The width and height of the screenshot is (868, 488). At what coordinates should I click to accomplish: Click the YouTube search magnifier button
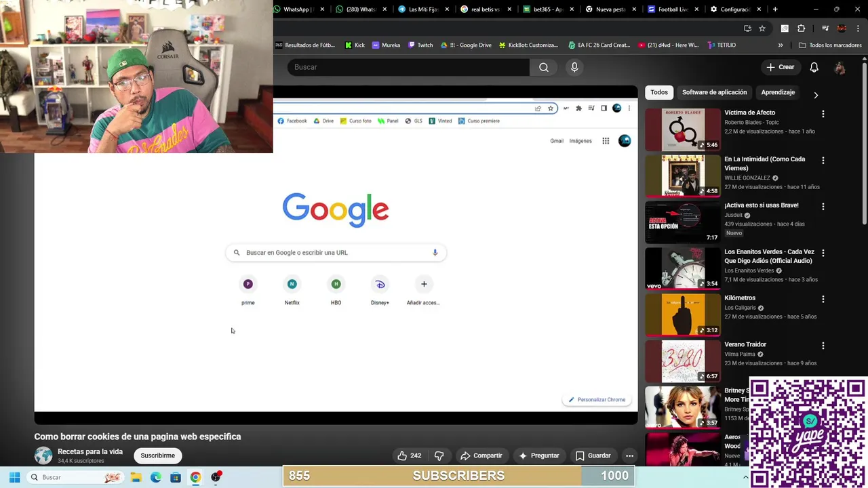[544, 67]
